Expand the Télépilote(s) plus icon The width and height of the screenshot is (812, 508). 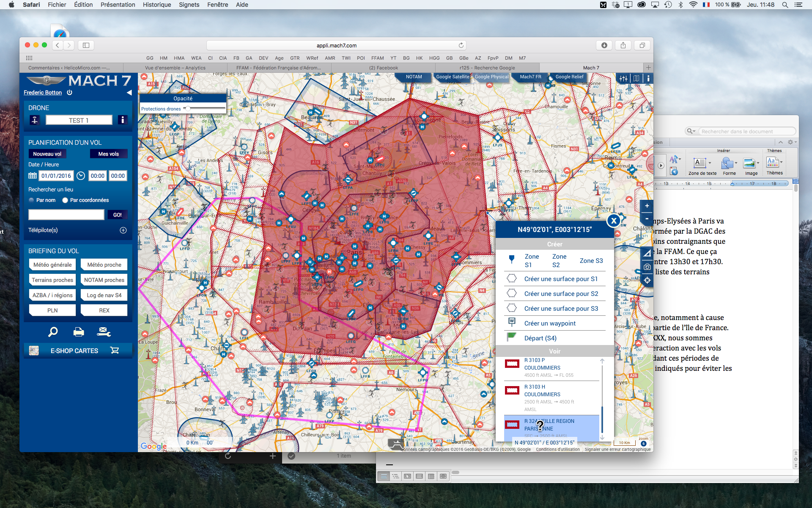point(123,230)
